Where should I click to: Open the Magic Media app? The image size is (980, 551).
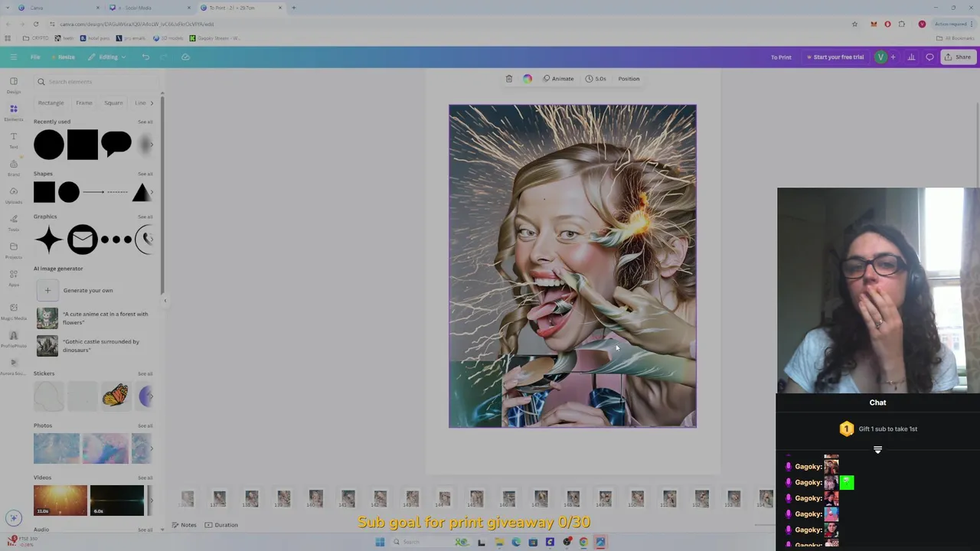click(x=14, y=311)
